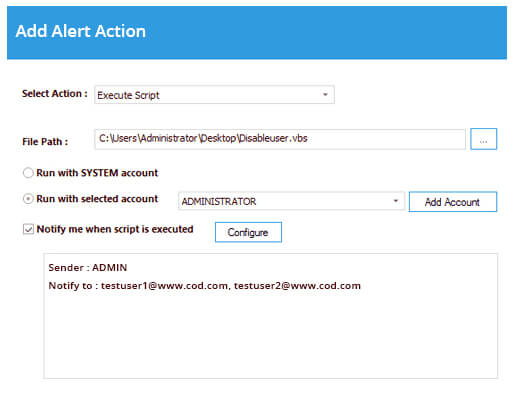Select the Run with selected account radio
Viewport: 515px width, 402px height.
pyautogui.click(x=28, y=199)
